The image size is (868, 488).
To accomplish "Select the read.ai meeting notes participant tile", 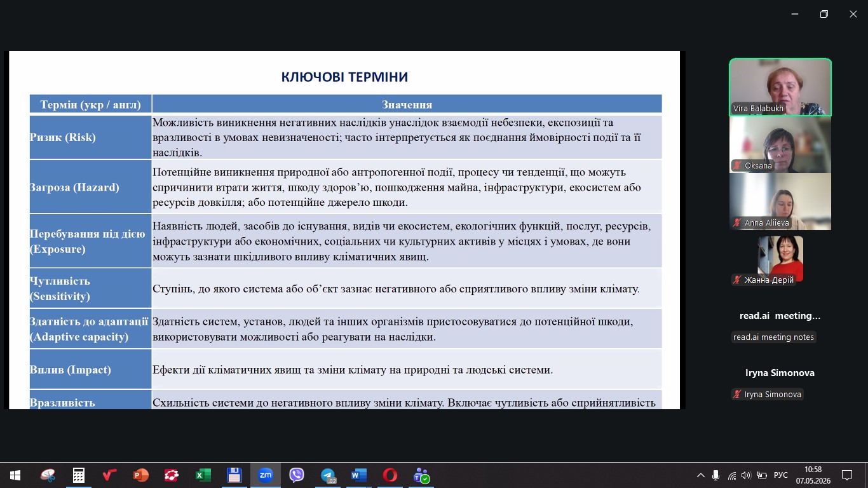I will click(780, 316).
